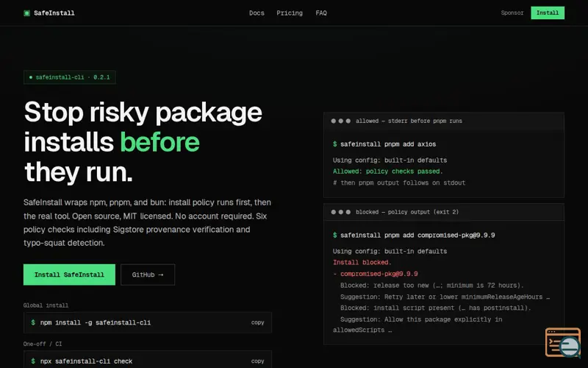Click 'Blocked: release too new' line
Screen dimensions: 588x368
pos(431,285)
